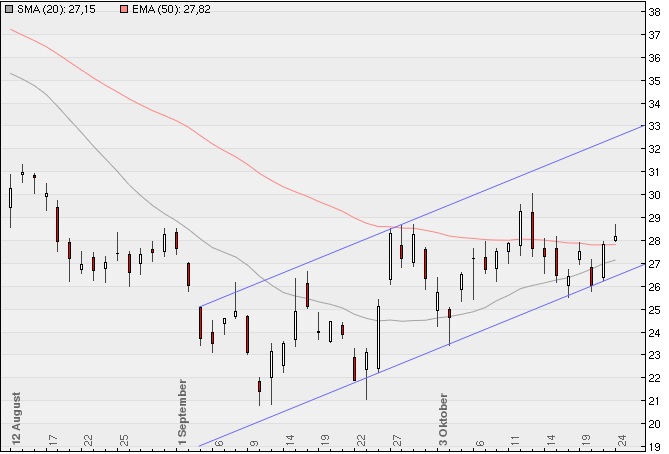The width and height of the screenshot is (669, 454).
Task: Click the 1 September date label
Action: pyautogui.click(x=183, y=412)
